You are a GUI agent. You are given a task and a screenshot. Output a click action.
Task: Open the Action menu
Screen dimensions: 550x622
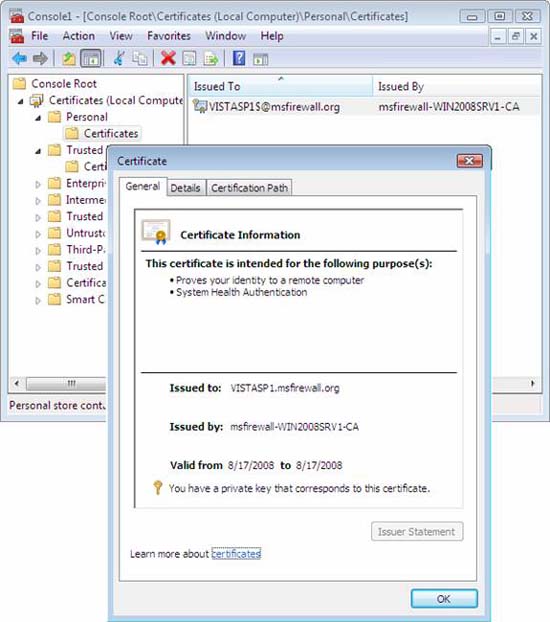(79, 36)
